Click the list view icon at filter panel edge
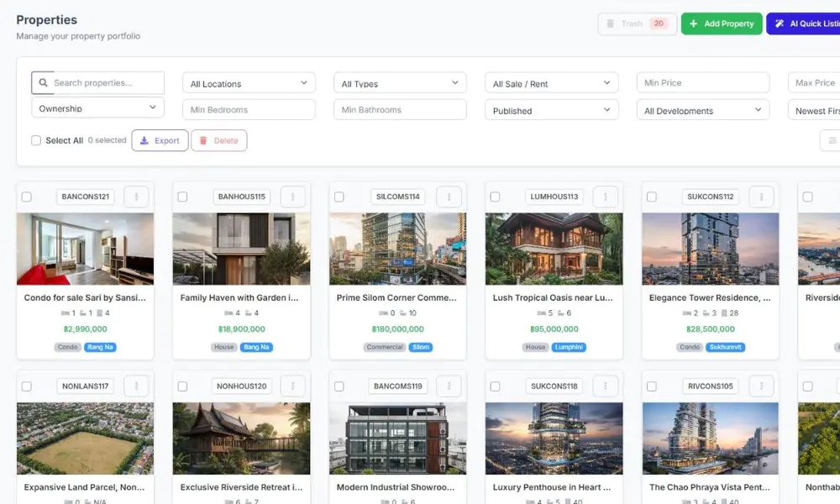The width and height of the screenshot is (840, 504). click(x=832, y=140)
